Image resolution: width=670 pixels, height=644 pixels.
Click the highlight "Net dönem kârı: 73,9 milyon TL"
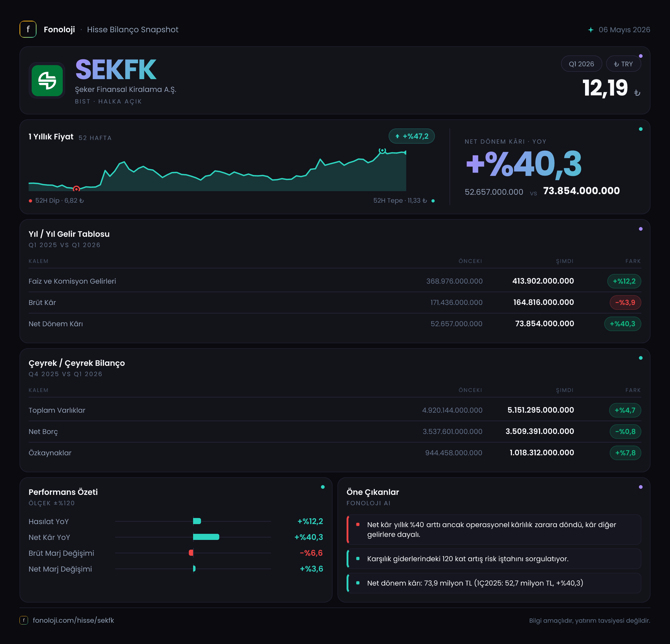(494, 583)
